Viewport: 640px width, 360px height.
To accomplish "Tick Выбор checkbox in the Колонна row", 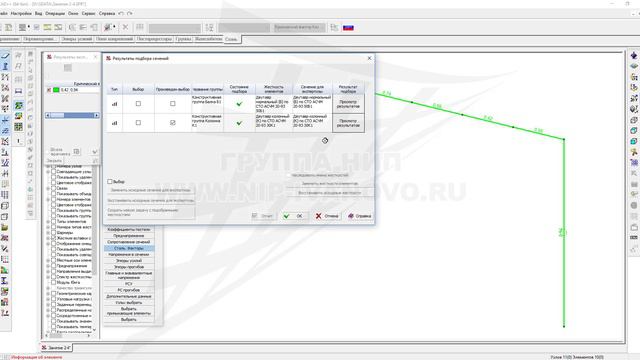I will click(x=138, y=122).
